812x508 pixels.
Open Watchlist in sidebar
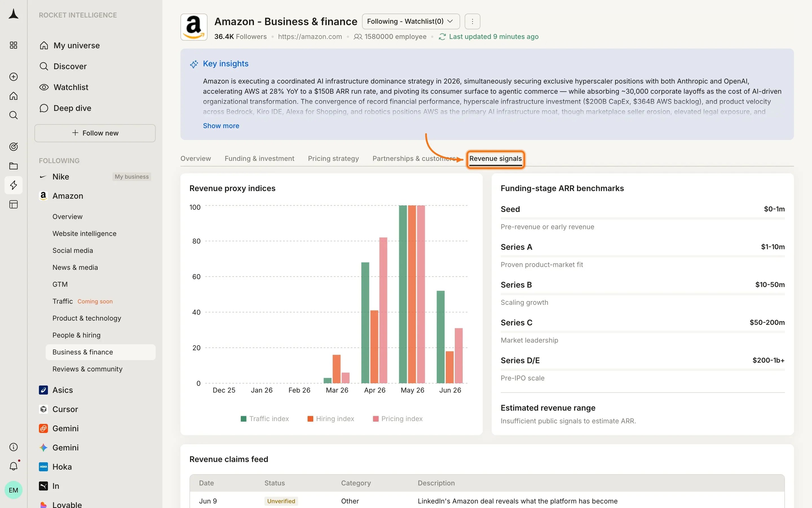point(71,87)
